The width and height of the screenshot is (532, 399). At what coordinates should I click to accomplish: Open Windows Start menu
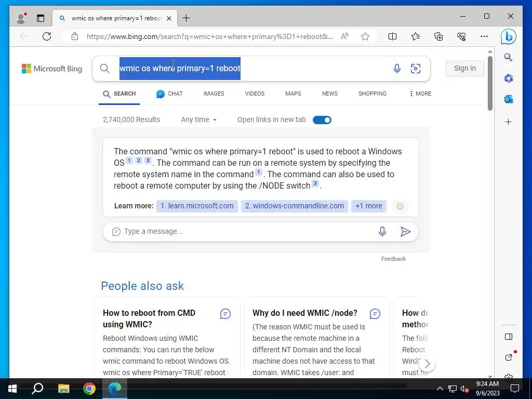(12, 389)
